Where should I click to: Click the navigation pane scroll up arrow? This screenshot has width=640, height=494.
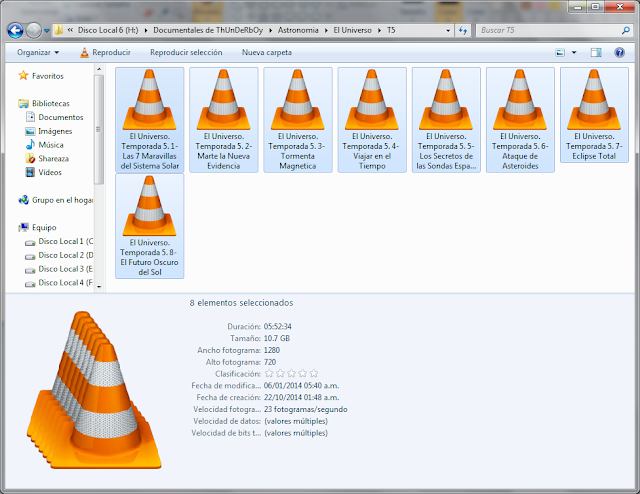(99, 69)
